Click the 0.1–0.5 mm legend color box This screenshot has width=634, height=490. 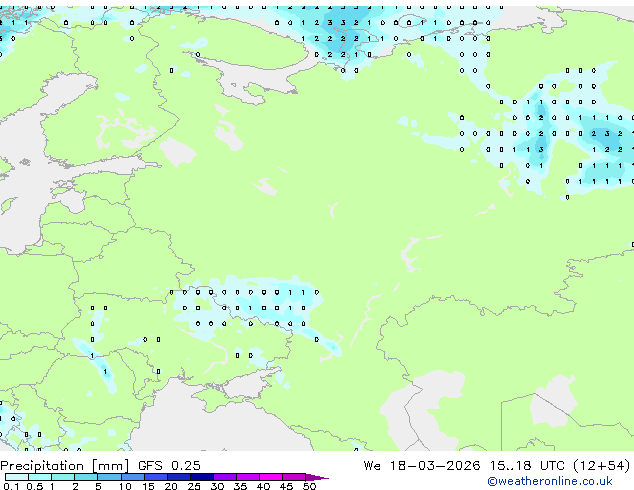17,477
